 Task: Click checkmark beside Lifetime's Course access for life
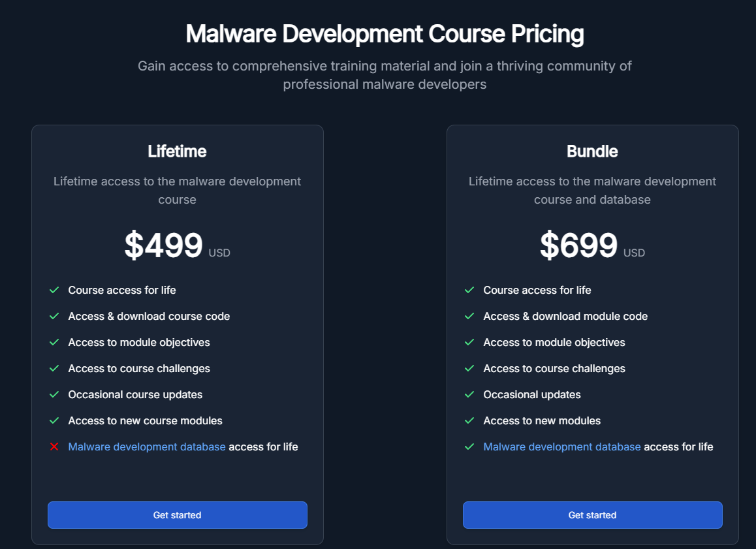(54, 290)
